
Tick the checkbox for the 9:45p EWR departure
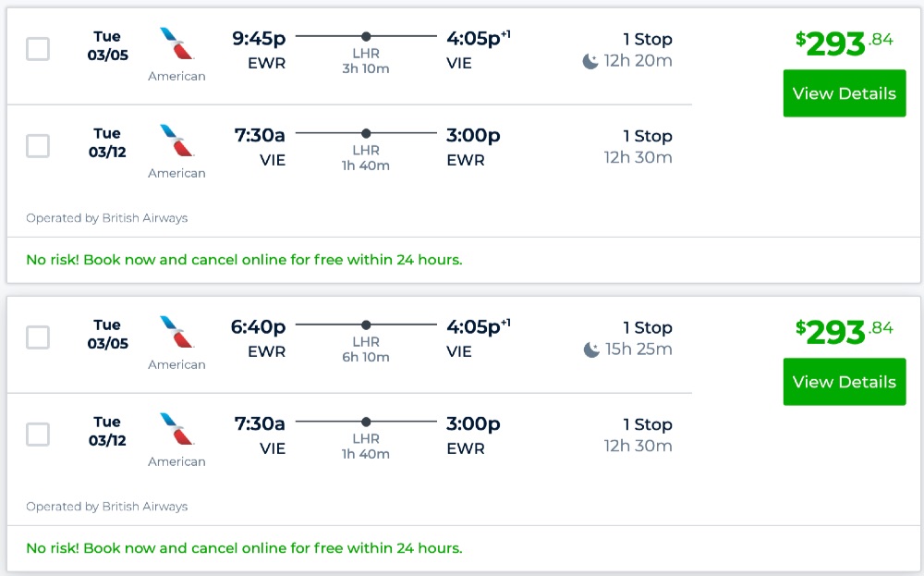pyautogui.click(x=38, y=49)
